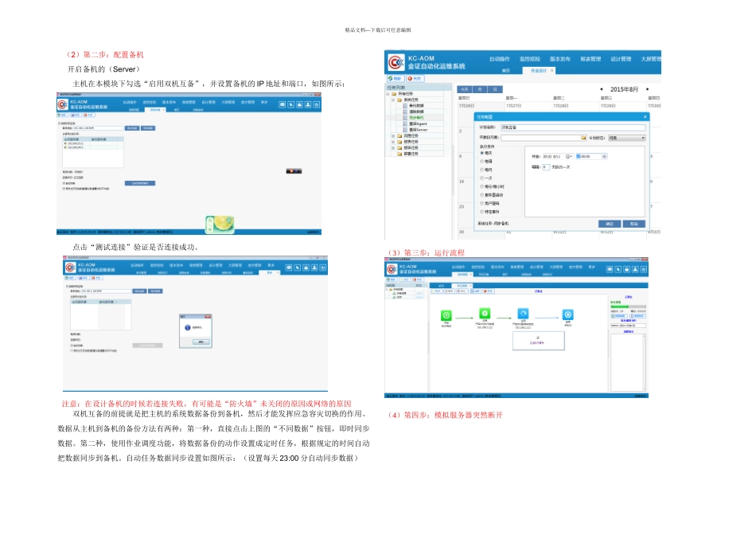Image resolution: width=756 pixels, height=535 pixels.
Task: Click the green gear node in the run flow diagram
Action: pos(485,313)
